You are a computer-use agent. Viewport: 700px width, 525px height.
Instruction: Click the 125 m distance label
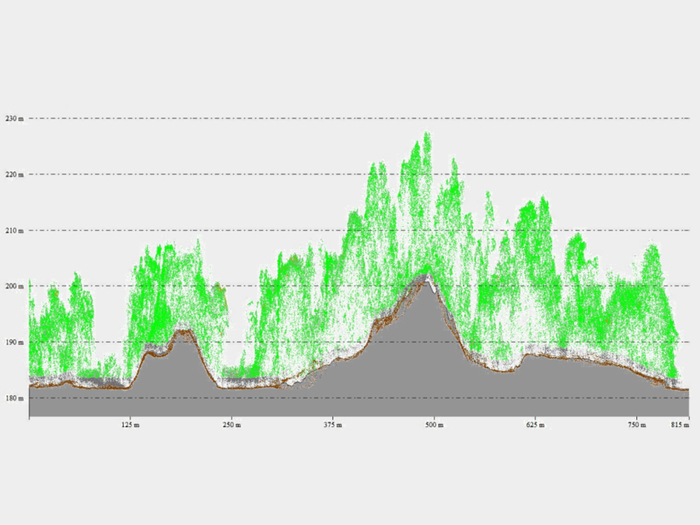130,425
